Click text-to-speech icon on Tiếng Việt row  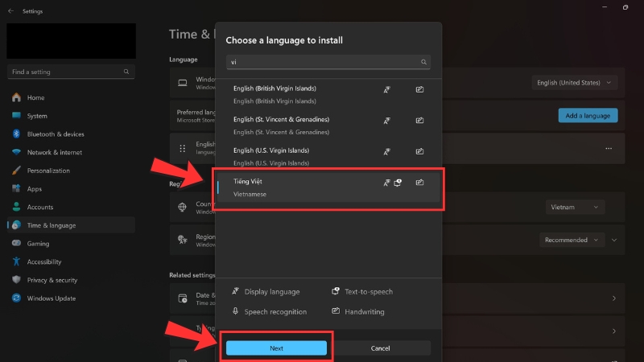point(398,183)
